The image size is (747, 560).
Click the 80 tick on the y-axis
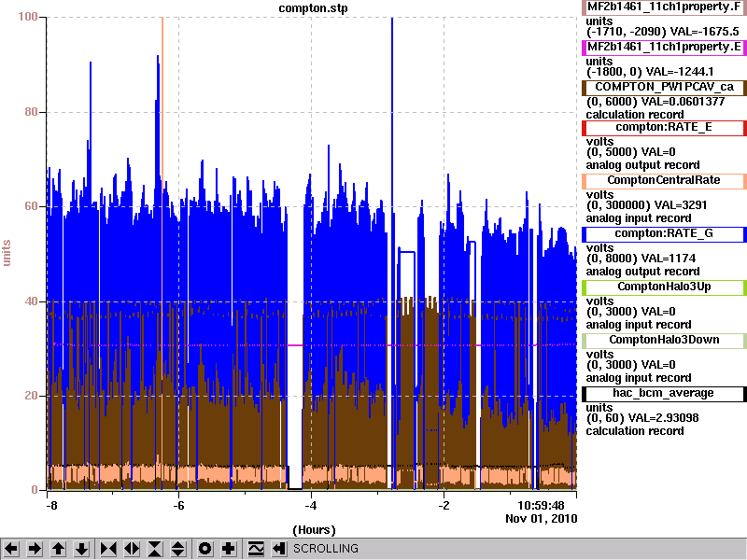pyautogui.click(x=31, y=112)
